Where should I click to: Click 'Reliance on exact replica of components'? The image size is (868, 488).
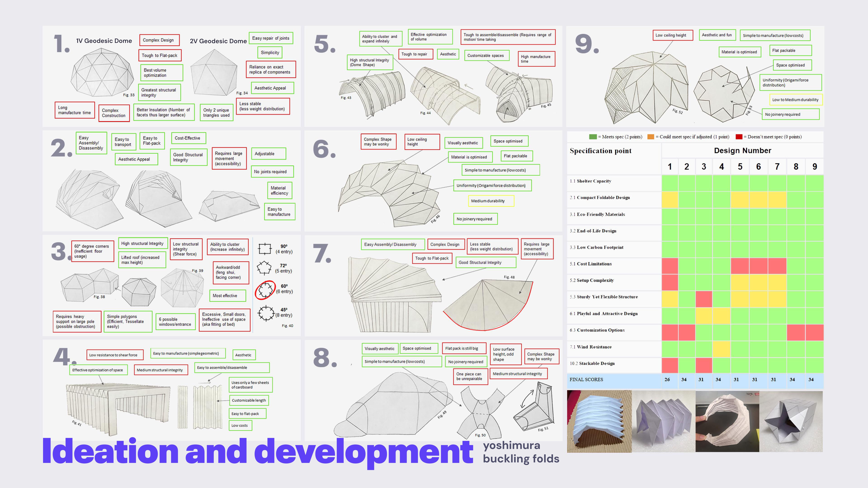point(271,69)
